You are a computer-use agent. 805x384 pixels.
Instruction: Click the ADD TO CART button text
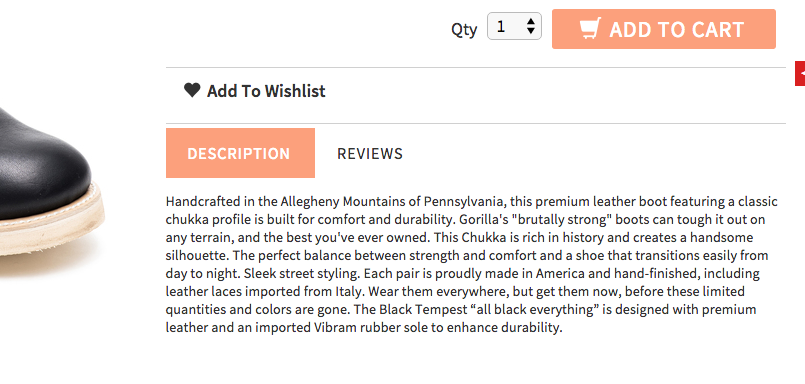click(677, 29)
